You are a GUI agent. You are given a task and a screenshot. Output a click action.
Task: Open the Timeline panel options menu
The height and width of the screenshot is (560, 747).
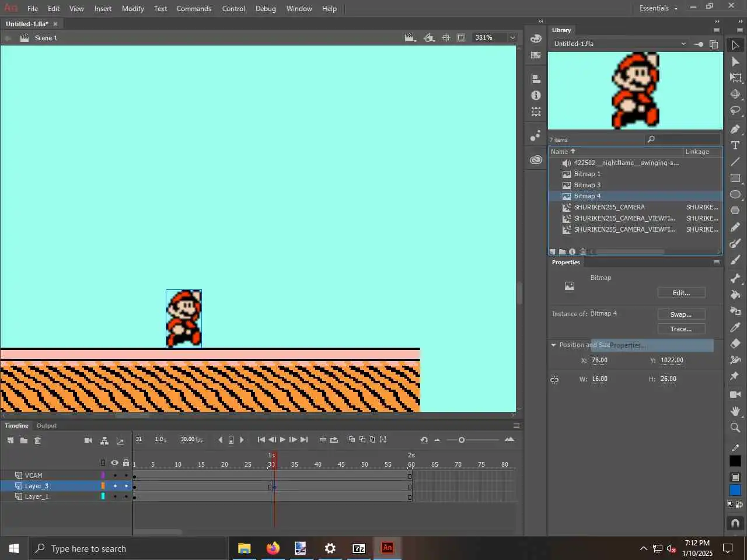click(516, 426)
